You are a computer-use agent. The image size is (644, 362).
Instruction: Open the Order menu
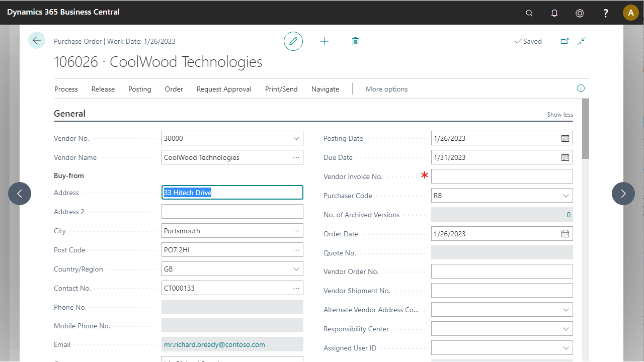174,89
